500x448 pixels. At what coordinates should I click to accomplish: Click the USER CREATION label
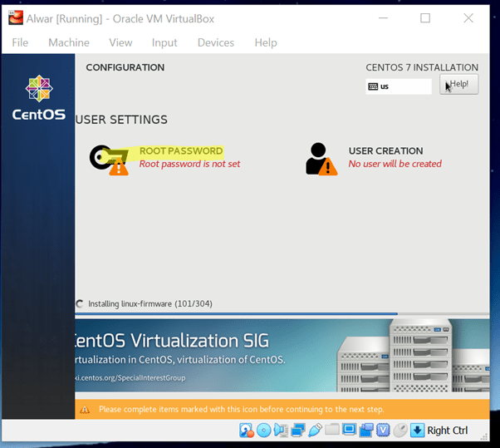pyautogui.click(x=385, y=151)
